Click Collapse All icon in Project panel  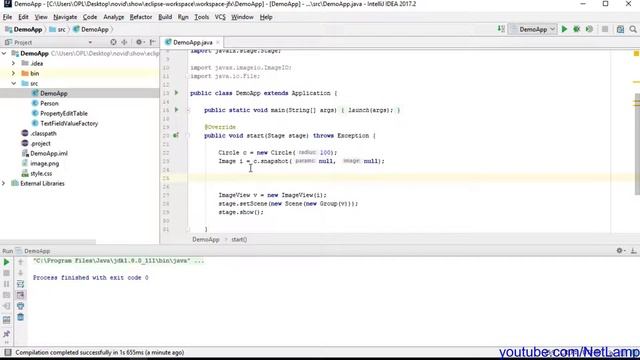coord(124,42)
